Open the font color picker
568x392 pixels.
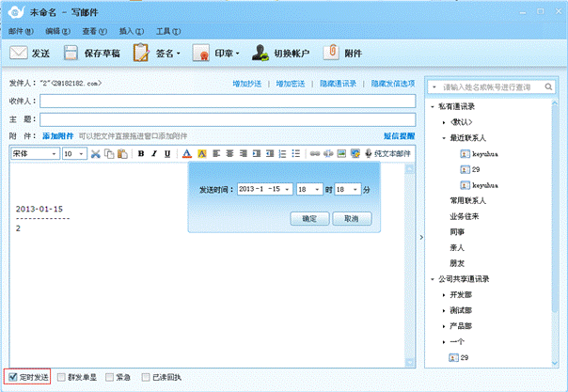[187, 153]
